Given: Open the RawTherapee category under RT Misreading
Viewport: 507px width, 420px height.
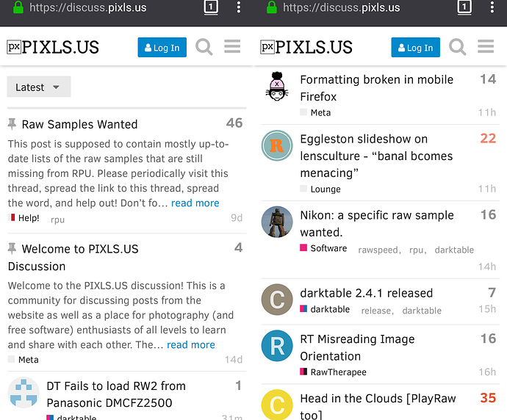Looking at the screenshot, I should click(x=338, y=372).
